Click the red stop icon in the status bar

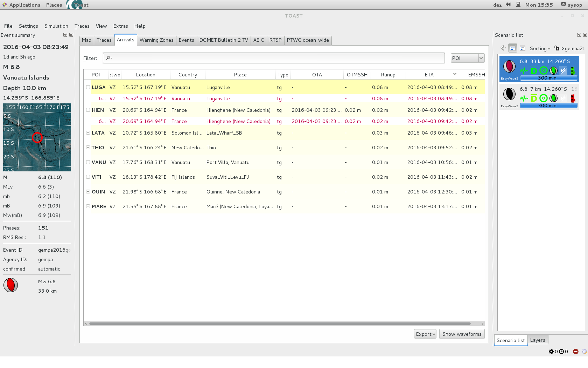pyautogui.click(x=576, y=352)
